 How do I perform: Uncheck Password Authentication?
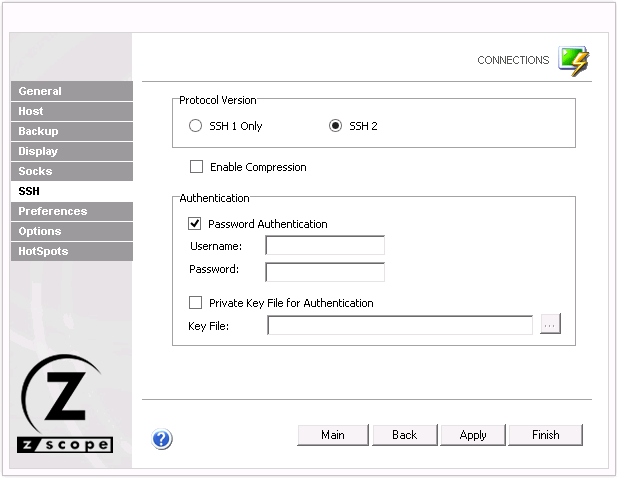point(195,224)
